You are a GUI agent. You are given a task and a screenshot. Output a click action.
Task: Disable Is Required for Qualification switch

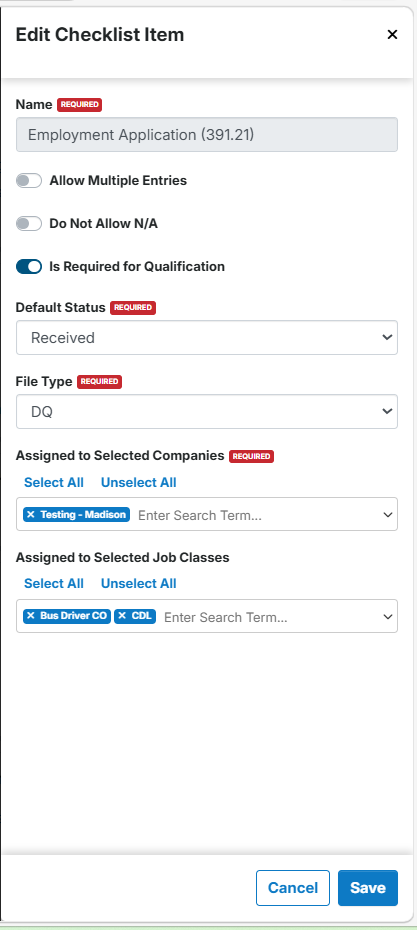click(28, 267)
